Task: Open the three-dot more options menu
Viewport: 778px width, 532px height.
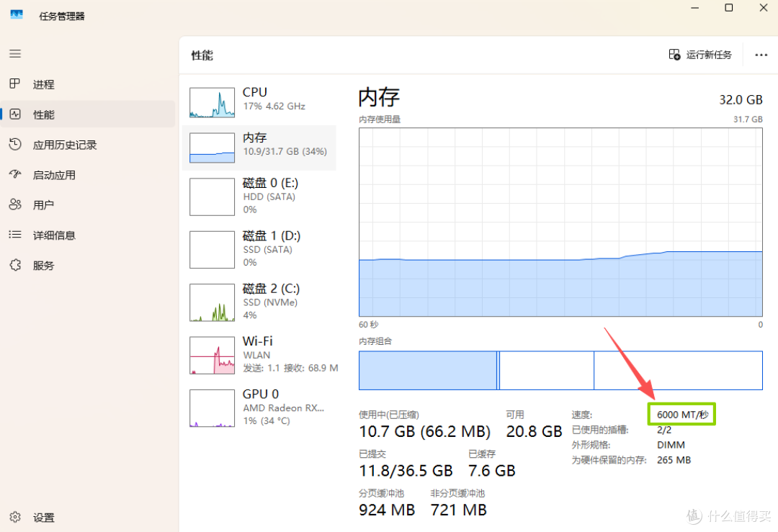Action: click(x=761, y=55)
